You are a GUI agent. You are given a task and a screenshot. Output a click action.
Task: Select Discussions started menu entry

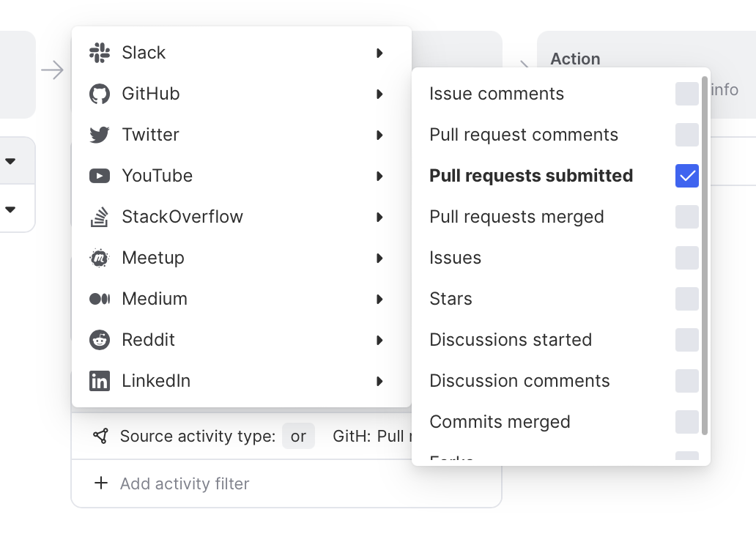pyautogui.click(x=511, y=340)
